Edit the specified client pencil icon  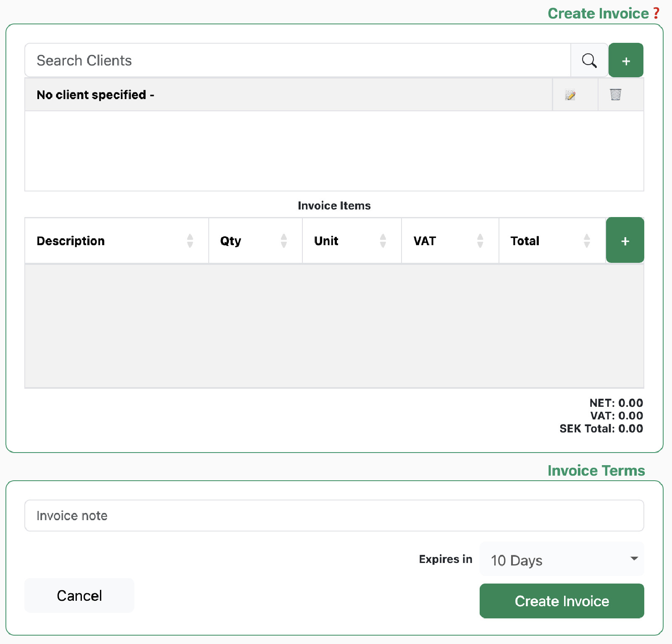(570, 95)
